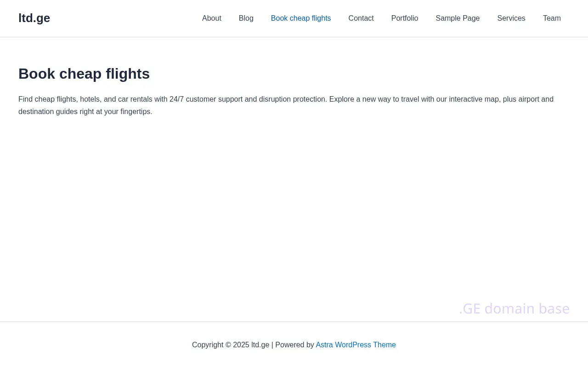Follow the Astra WordPress Theme link
588x368 pixels.
tap(356, 345)
